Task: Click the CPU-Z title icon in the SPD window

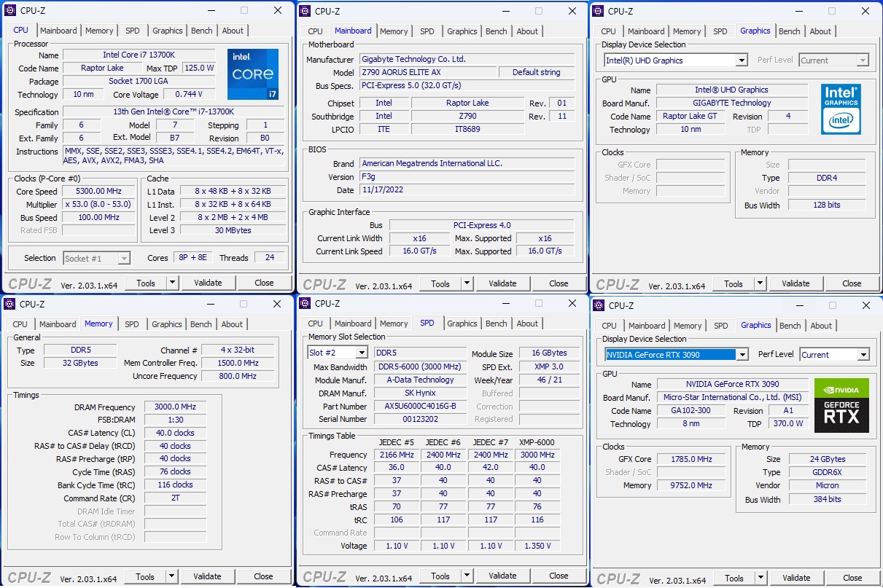Action: (x=306, y=303)
